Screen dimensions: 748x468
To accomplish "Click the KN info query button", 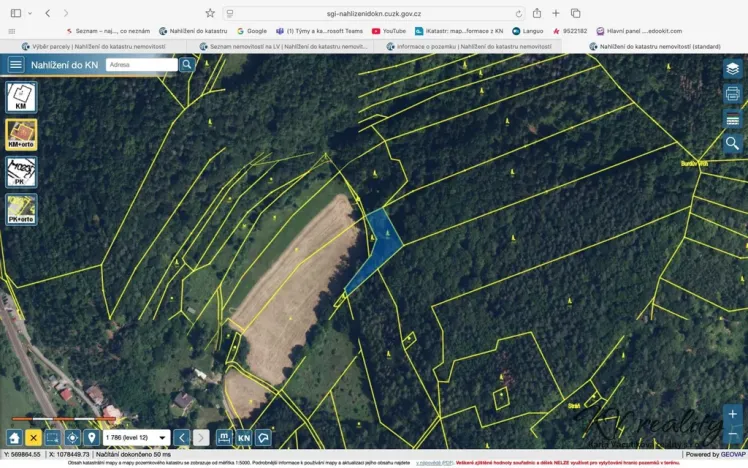I will pyautogui.click(x=243, y=438).
